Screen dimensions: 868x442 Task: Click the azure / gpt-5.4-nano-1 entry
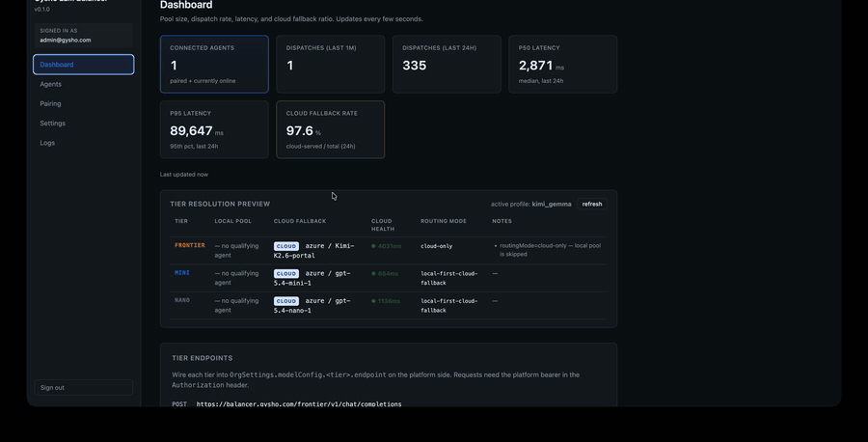(x=312, y=306)
